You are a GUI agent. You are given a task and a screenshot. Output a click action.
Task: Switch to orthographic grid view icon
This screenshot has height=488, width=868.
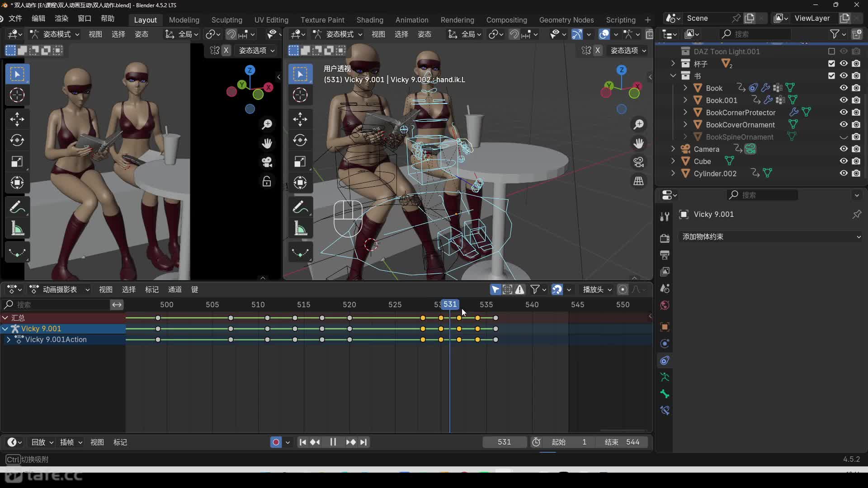point(638,181)
